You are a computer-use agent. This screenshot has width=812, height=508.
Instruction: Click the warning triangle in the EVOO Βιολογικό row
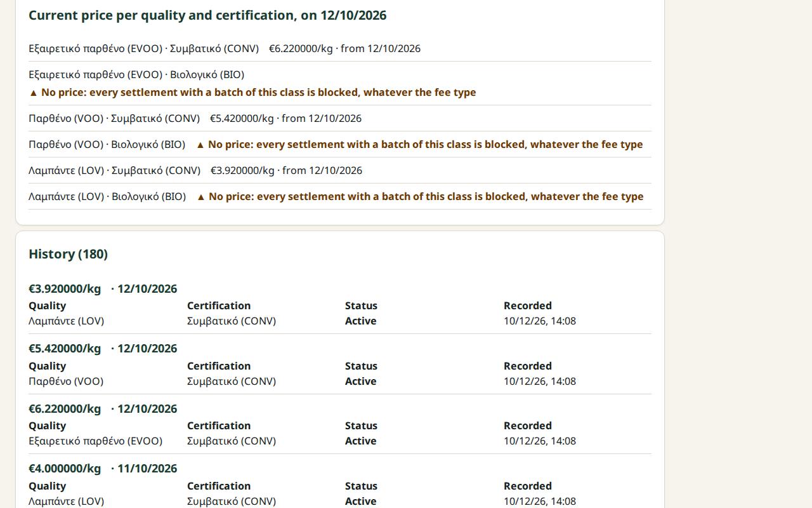(34, 93)
